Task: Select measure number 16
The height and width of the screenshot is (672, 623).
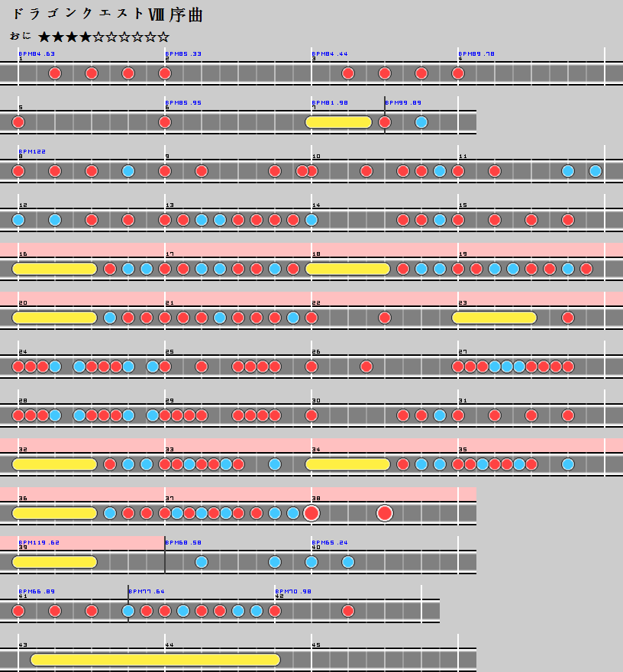Action: pos(23,254)
